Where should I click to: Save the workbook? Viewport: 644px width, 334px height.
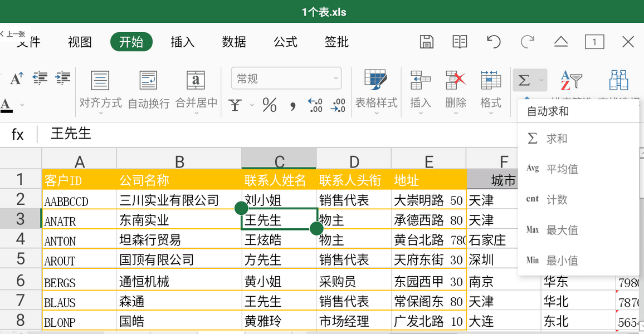pos(426,42)
